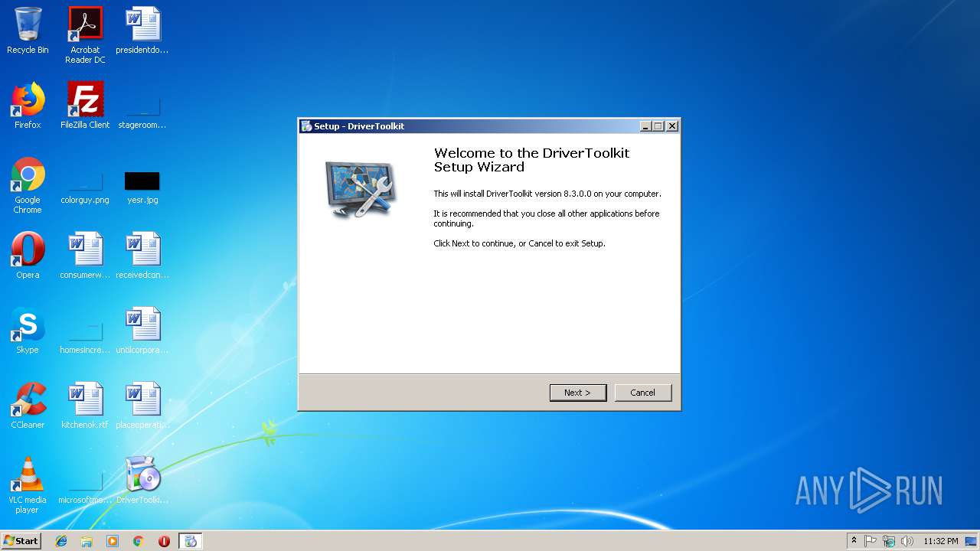Click the Show desktop button
The width and height of the screenshot is (980, 551).
[972, 541]
